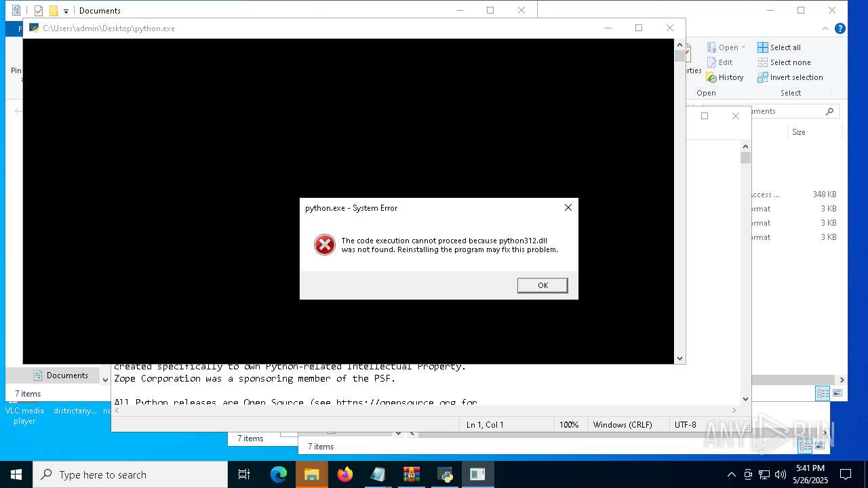The width and height of the screenshot is (868, 488).
Task: Click Windows (CRLF) in Notepad status bar
Action: click(623, 425)
